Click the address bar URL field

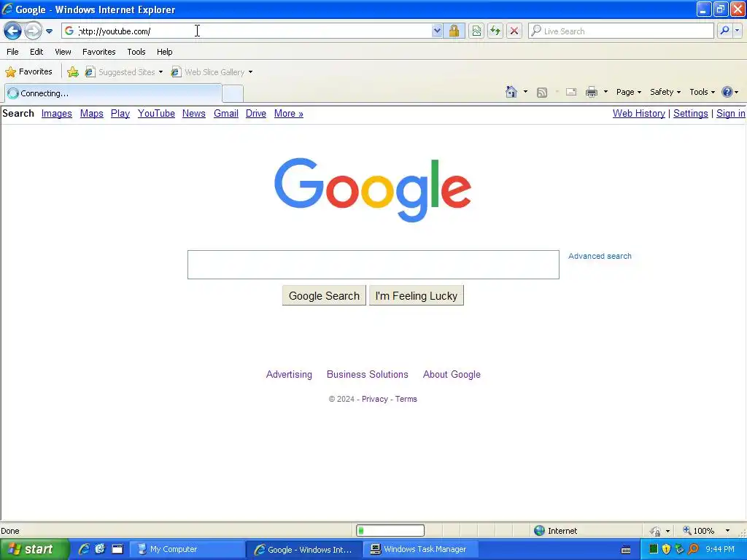point(248,31)
